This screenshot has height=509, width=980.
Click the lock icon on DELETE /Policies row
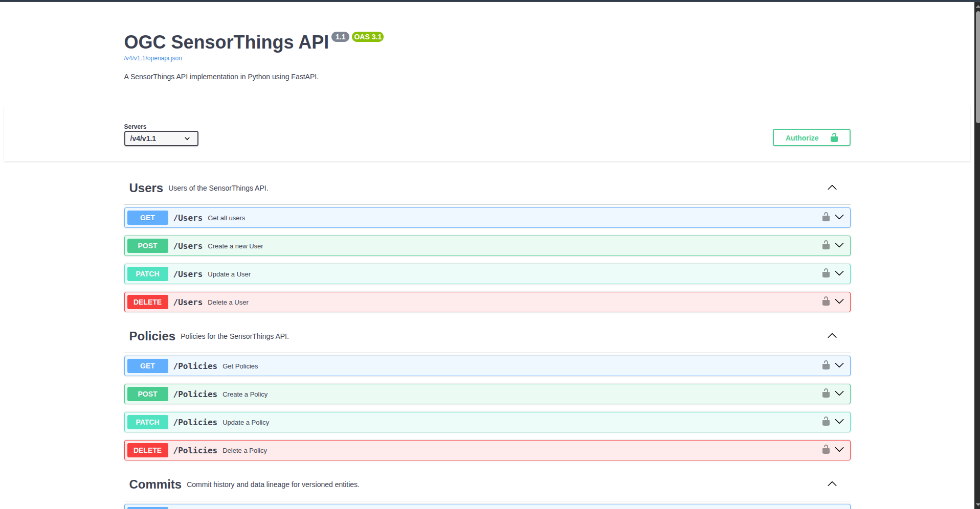point(826,450)
